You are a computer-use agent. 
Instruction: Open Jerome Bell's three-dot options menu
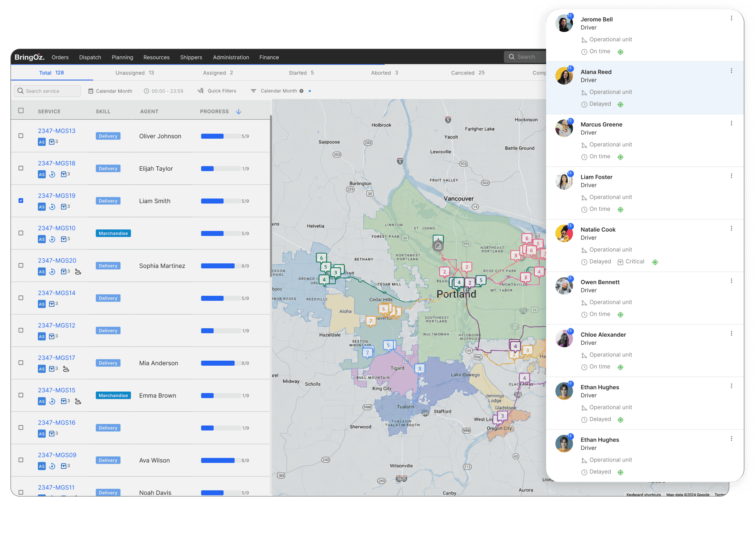coord(731,18)
